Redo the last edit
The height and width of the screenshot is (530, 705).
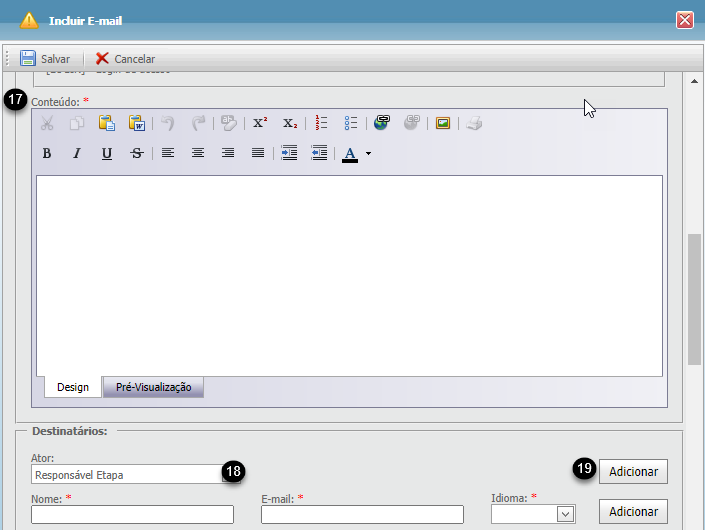(198, 123)
